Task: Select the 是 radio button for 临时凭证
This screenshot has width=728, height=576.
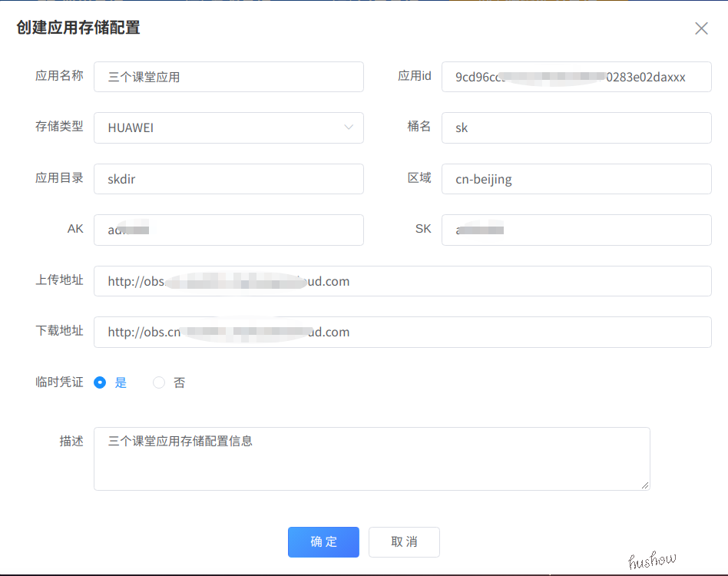Action: coord(100,382)
